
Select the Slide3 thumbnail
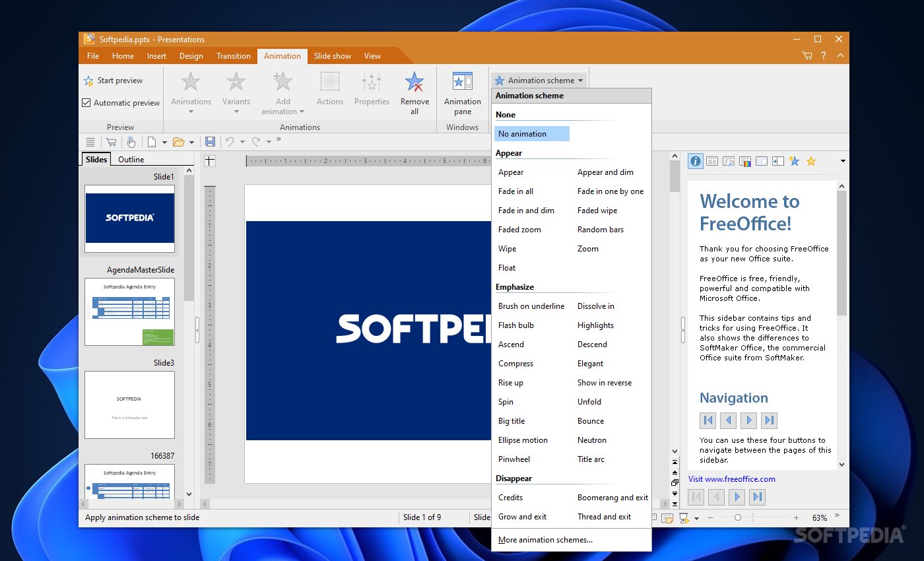pos(129,405)
